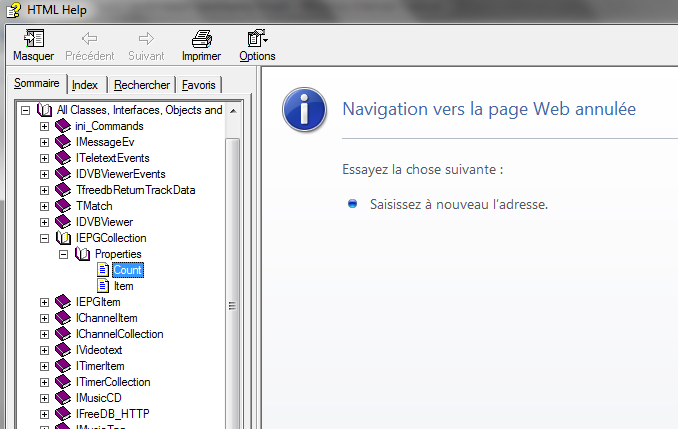
Task: Collapse the IEPGCollection node
Action: click(x=44, y=238)
